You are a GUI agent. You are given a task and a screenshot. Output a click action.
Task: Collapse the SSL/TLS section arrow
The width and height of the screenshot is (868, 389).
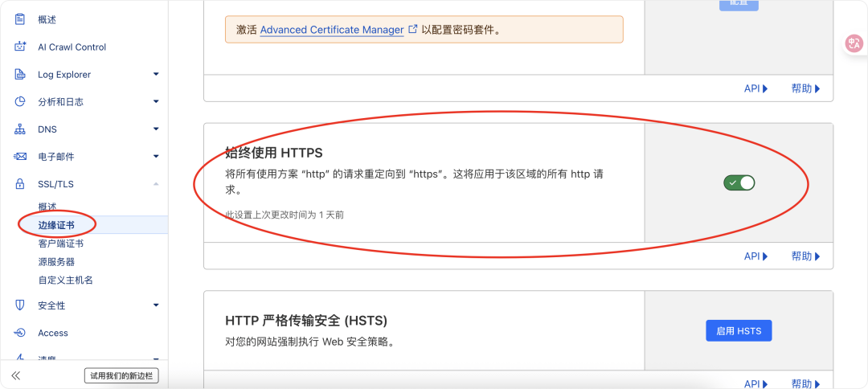[156, 184]
